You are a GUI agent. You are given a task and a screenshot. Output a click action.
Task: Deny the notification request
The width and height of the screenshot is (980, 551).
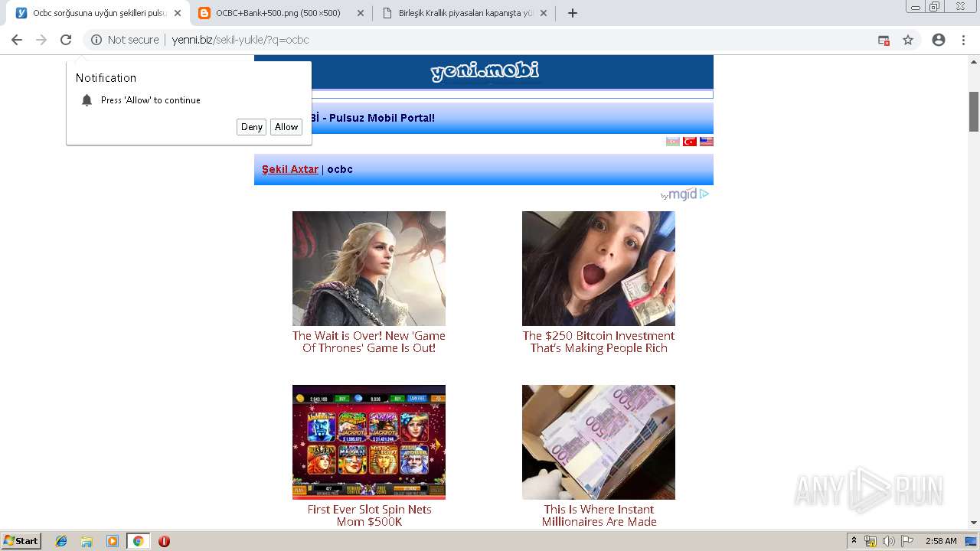[x=251, y=127]
